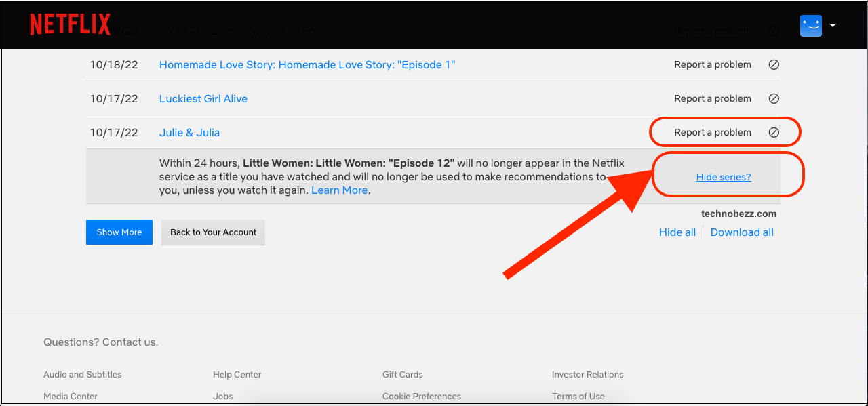Expand the profile dropdown arrow
868x406 pixels.
pos(833,25)
